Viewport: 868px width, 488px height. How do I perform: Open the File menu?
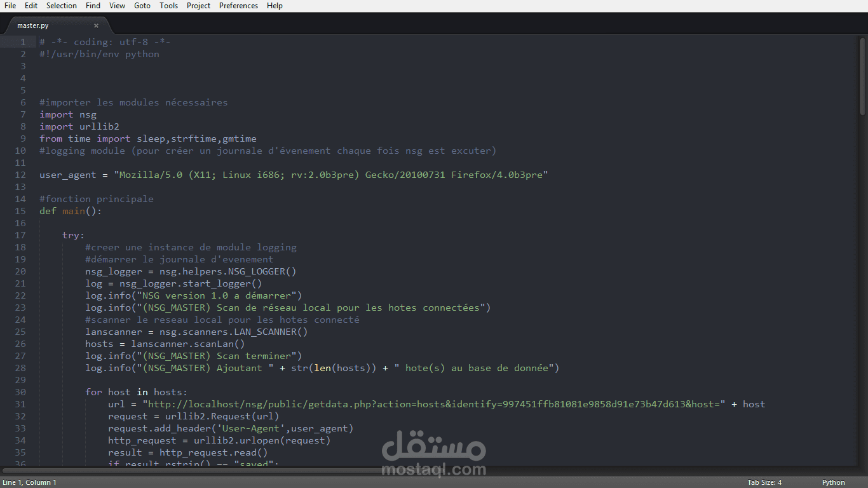click(x=10, y=6)
